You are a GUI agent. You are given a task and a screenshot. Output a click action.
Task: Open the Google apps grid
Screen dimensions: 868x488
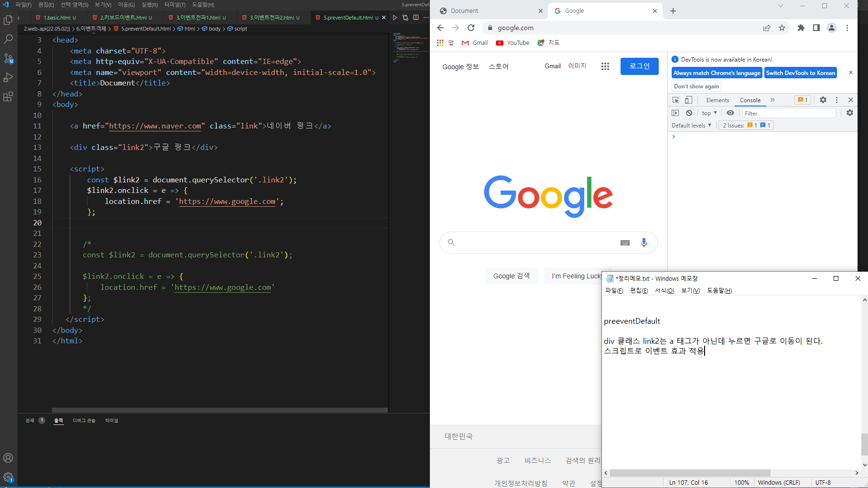pyautogui.click(x=605, y=66)
